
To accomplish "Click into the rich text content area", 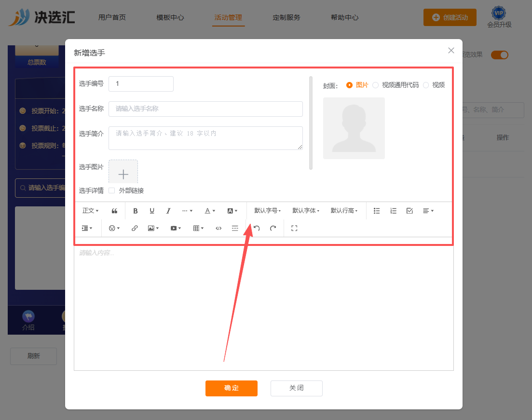I will tap(264, 308).
